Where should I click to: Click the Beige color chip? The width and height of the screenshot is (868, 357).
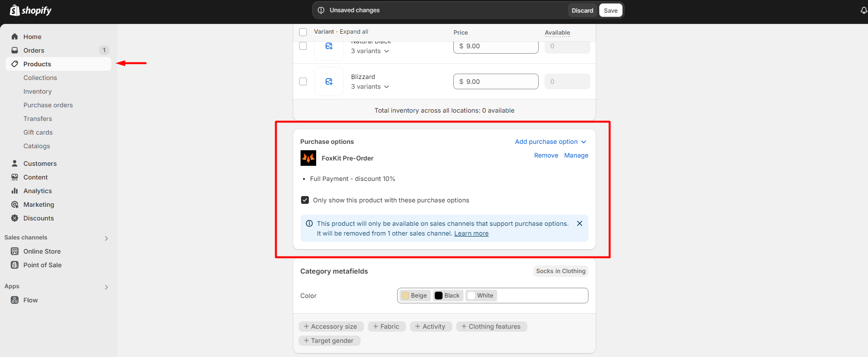415,296
